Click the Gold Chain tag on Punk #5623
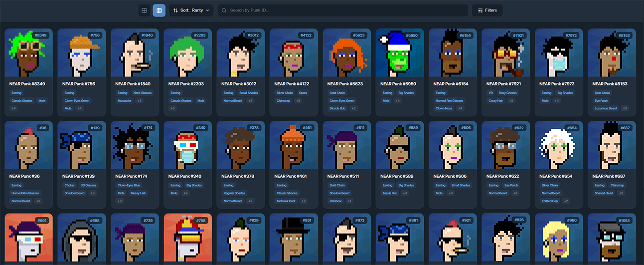This screenshot has width=644, height=265. tap(337, 93)
